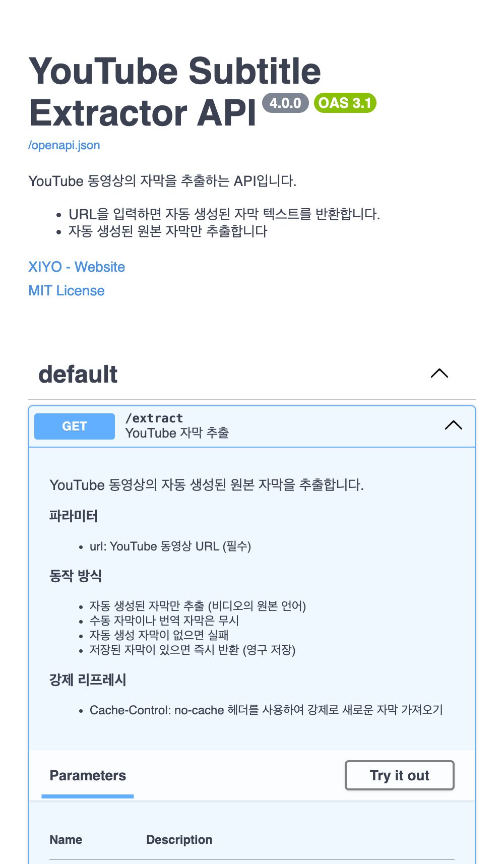Click the YouTube Subtitle Extractor API title
504x864 pixels.
point(175,92)
